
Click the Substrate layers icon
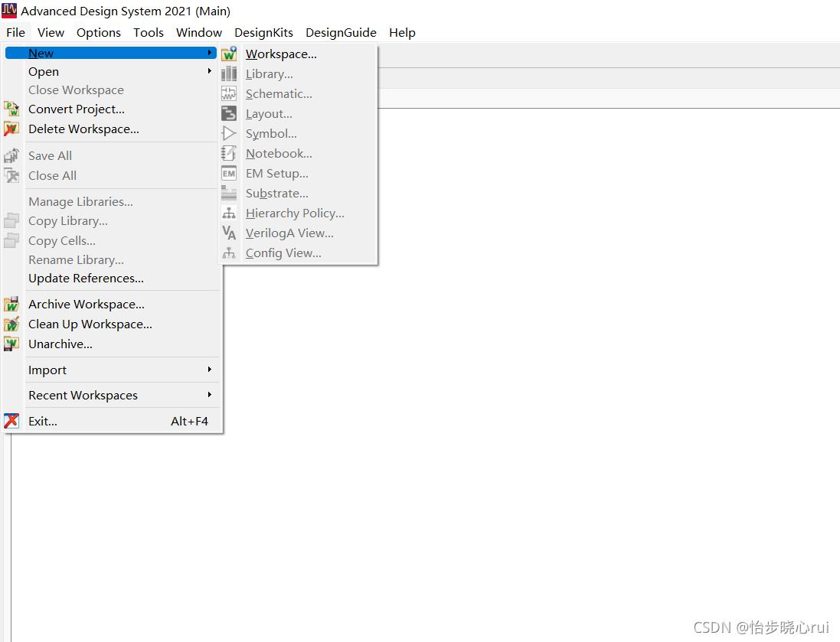tap(229, 194)
